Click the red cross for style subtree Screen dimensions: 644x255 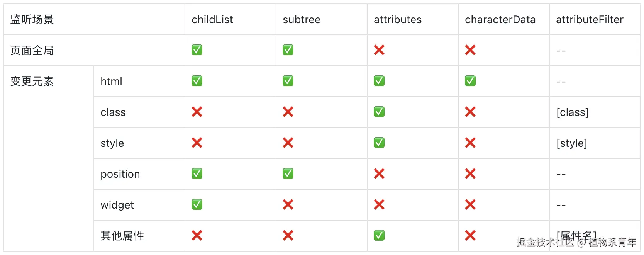click(288, 143)
